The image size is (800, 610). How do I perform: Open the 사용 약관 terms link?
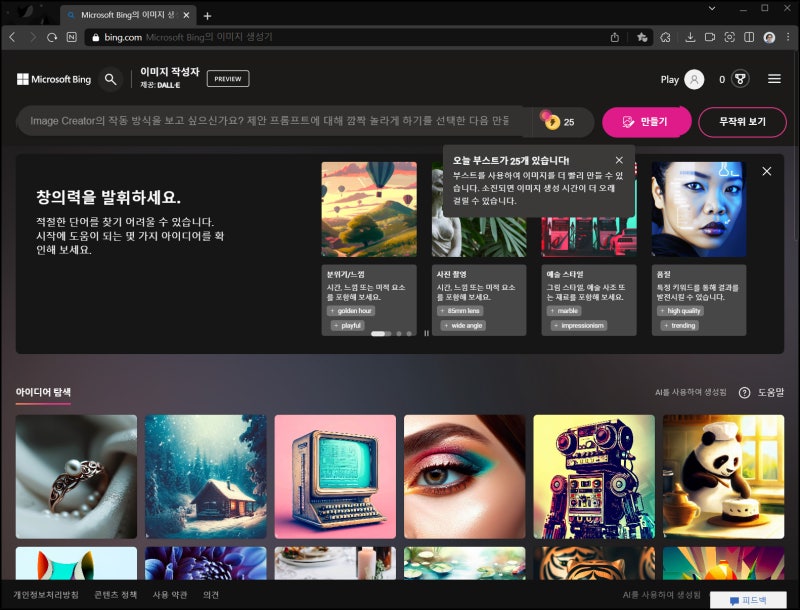170,595
